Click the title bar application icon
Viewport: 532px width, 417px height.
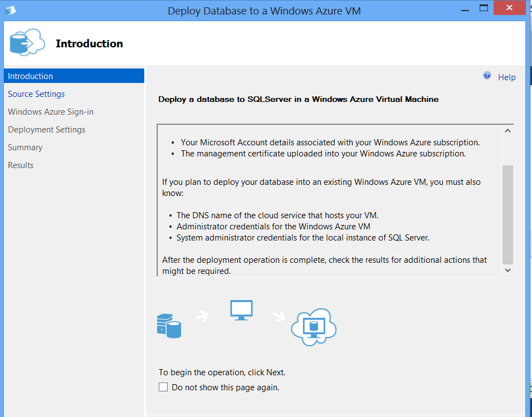tap(10, 11)
